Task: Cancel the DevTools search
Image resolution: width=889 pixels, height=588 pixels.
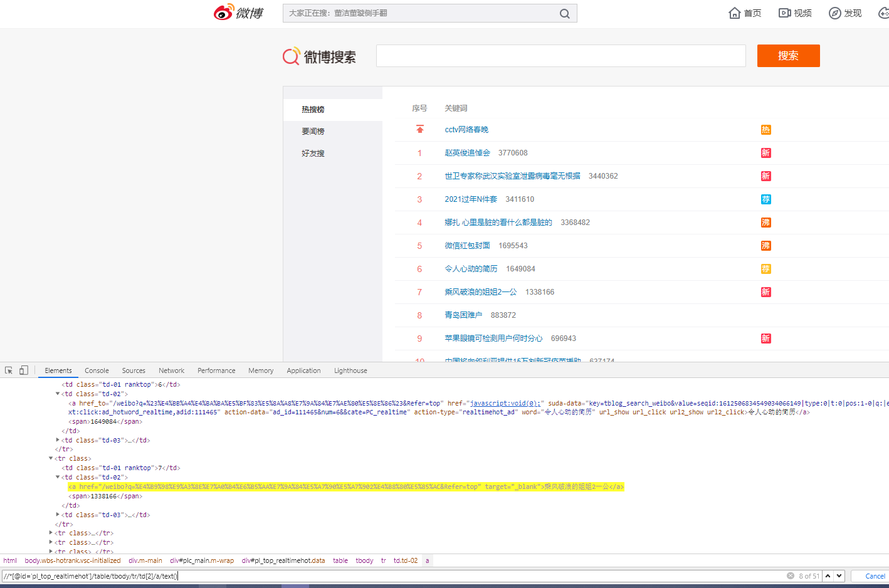Action: tap(875, 576)
